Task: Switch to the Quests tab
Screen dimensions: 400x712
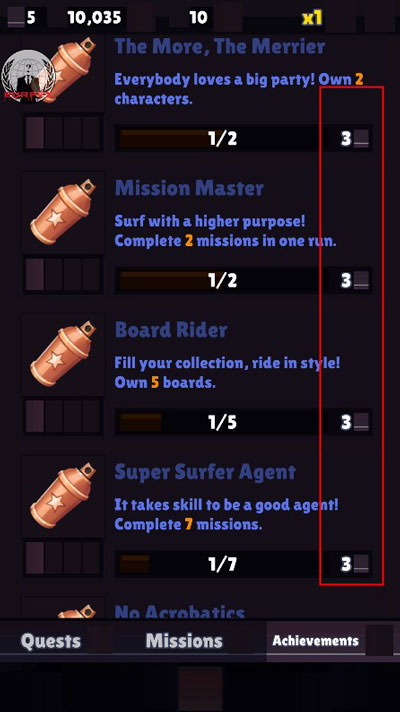Action: point(51,641)
